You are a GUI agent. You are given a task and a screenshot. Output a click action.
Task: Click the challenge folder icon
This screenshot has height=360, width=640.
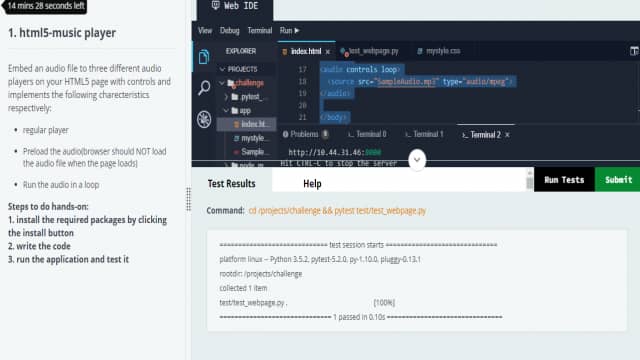231,83
